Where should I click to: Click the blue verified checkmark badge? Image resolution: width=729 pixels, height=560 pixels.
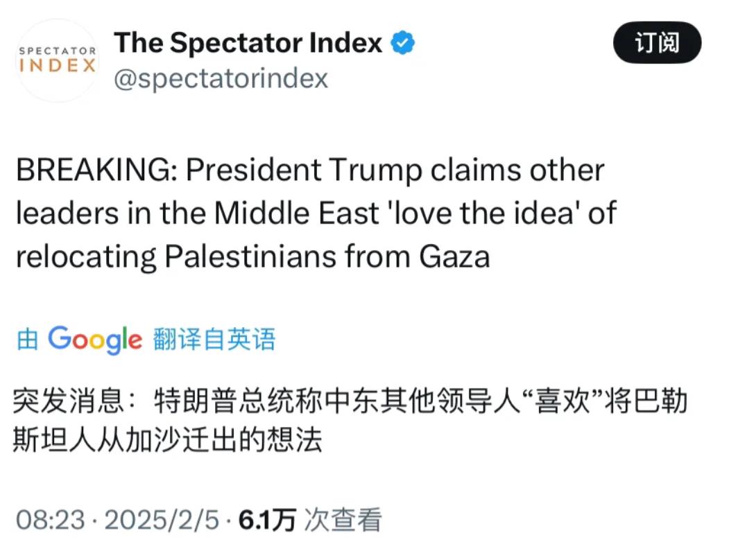(402, 43)
